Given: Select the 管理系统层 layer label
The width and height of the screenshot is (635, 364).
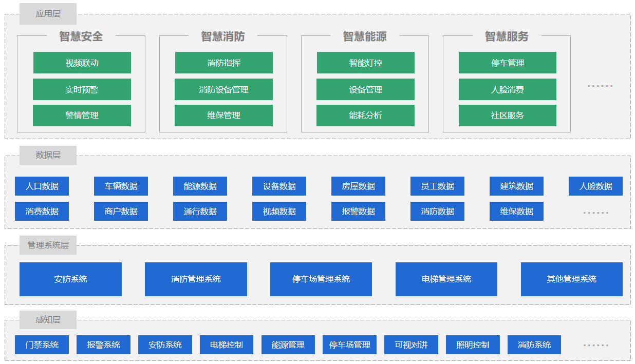Looking at the screenshot, I should tap(48, 245).
